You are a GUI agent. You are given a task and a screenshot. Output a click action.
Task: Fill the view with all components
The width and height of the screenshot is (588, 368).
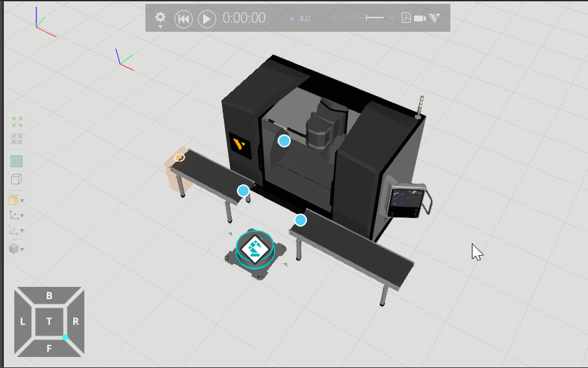coord(17,121)
